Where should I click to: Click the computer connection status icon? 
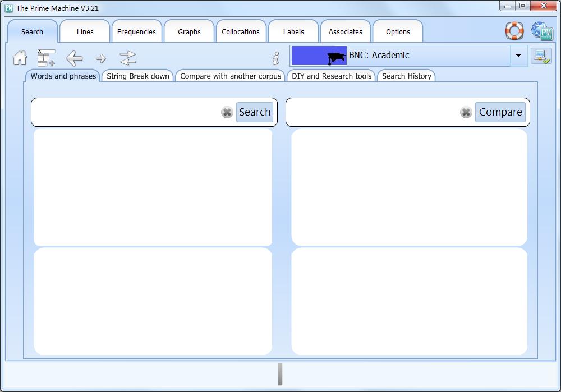click(541, 56)
